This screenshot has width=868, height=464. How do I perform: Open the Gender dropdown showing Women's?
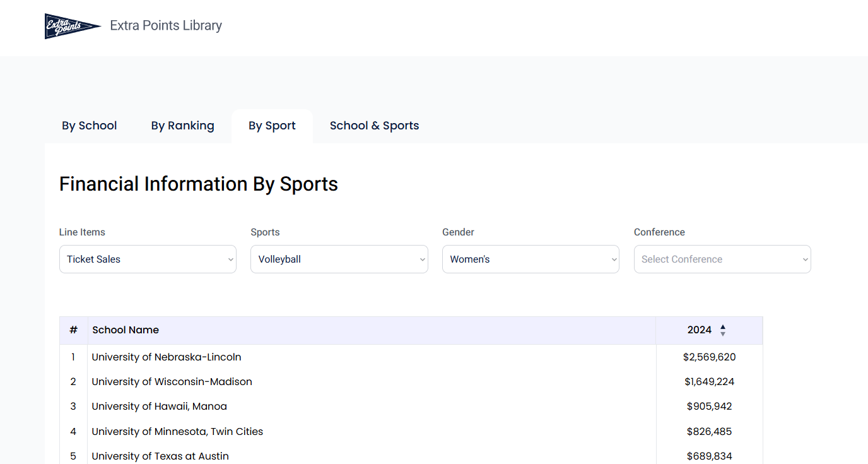point(531,259)
